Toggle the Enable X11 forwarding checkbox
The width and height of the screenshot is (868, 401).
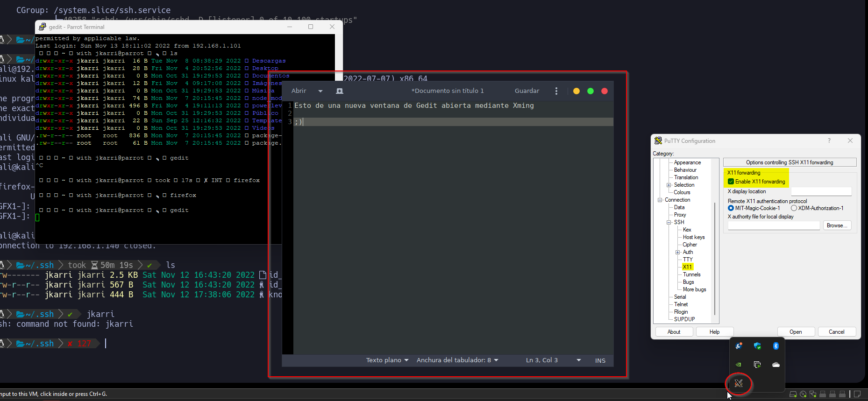[731, 182]
